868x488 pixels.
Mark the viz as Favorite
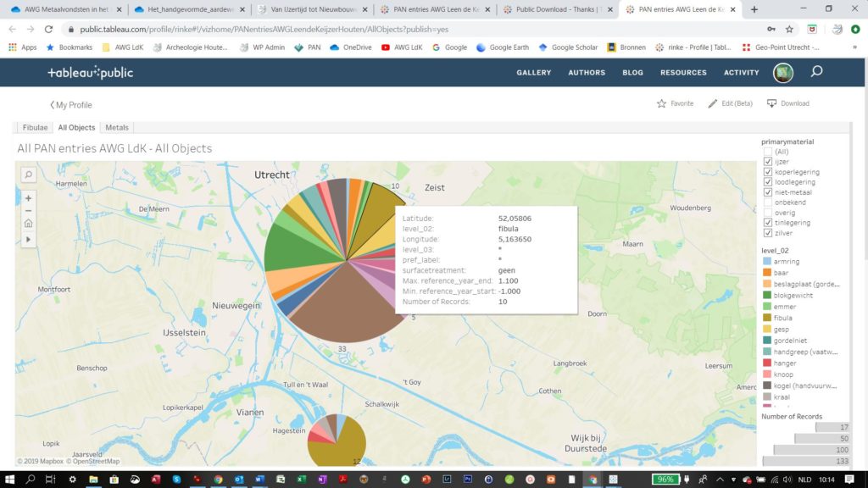tap(676, 103)
